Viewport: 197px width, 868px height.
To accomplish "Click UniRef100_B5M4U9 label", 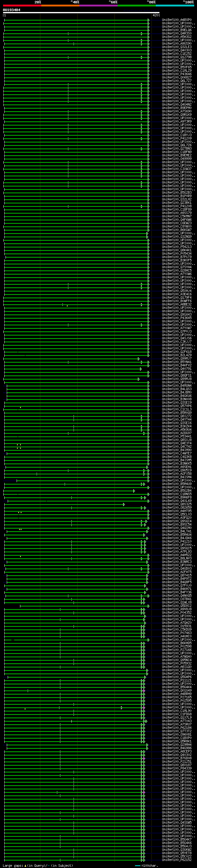I will point(177,483).
